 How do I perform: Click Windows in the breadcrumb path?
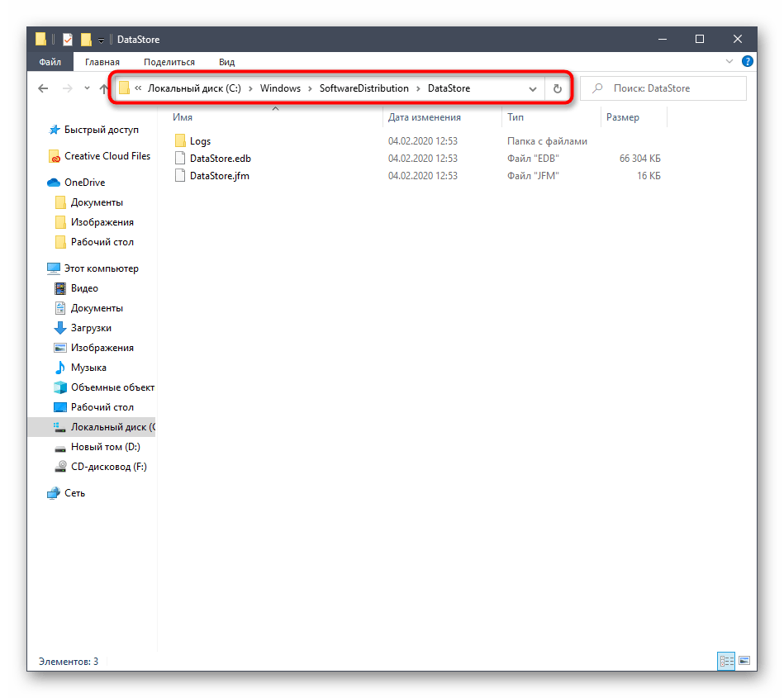(280, 88)
